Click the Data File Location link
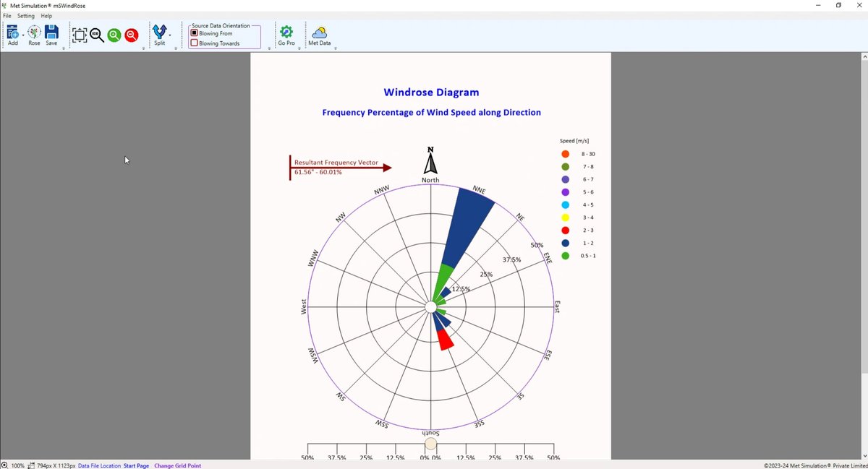This screenshot has height=469, width=868. point(99,466)
